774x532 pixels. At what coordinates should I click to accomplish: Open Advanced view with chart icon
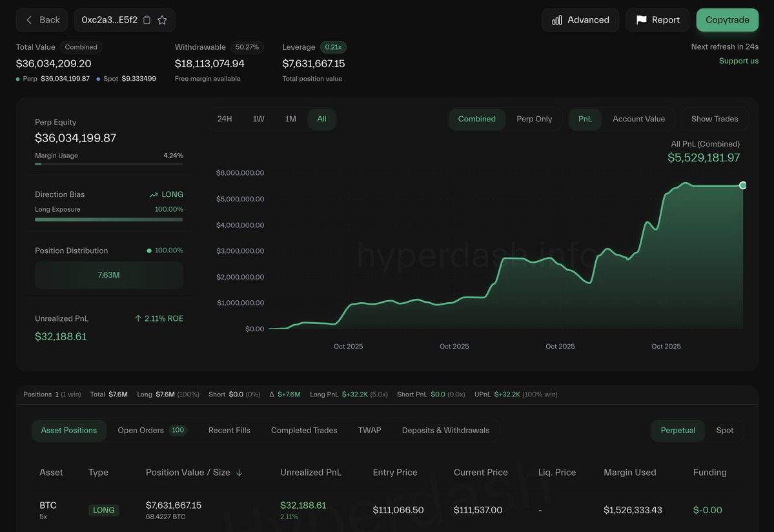[x=580, y=20]
